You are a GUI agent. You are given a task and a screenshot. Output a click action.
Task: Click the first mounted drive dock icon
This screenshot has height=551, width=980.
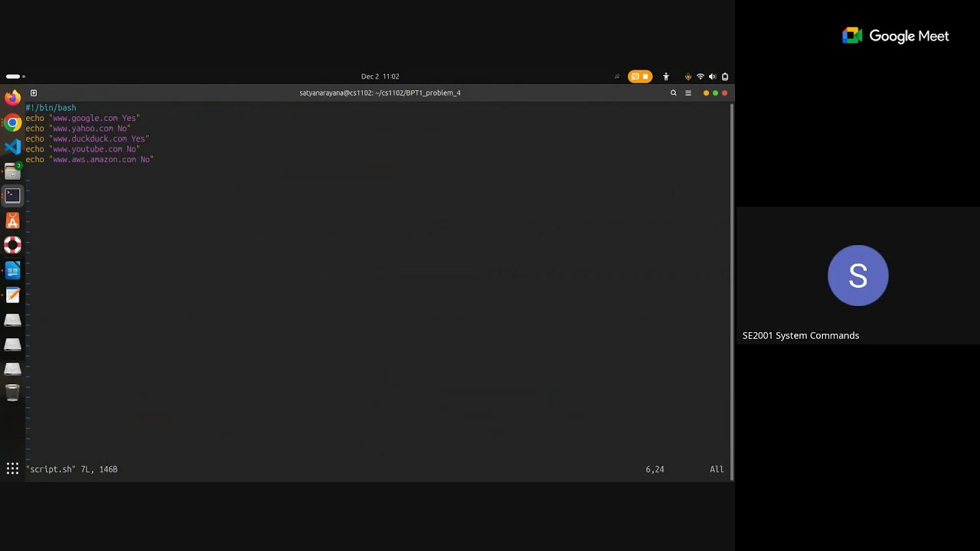pos(12,320)
